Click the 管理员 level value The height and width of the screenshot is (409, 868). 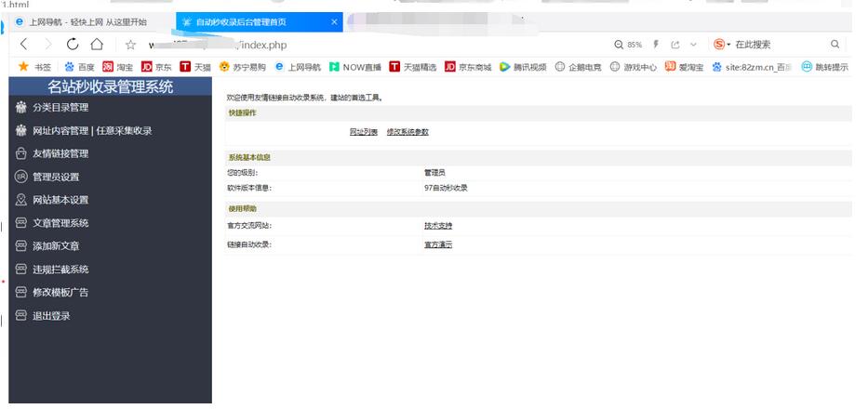(x=435, y=173)
